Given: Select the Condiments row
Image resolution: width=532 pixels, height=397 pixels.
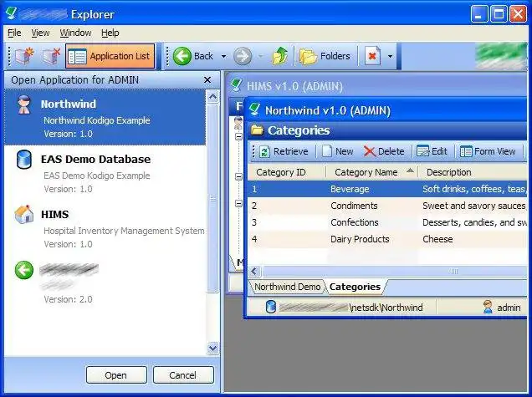Looking at the screenshot, I should tap(387, 206).
